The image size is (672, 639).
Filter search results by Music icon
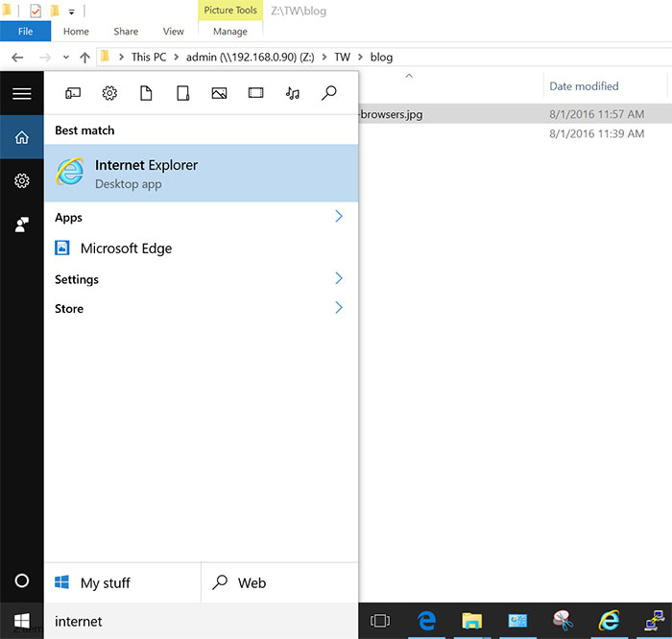292,93
